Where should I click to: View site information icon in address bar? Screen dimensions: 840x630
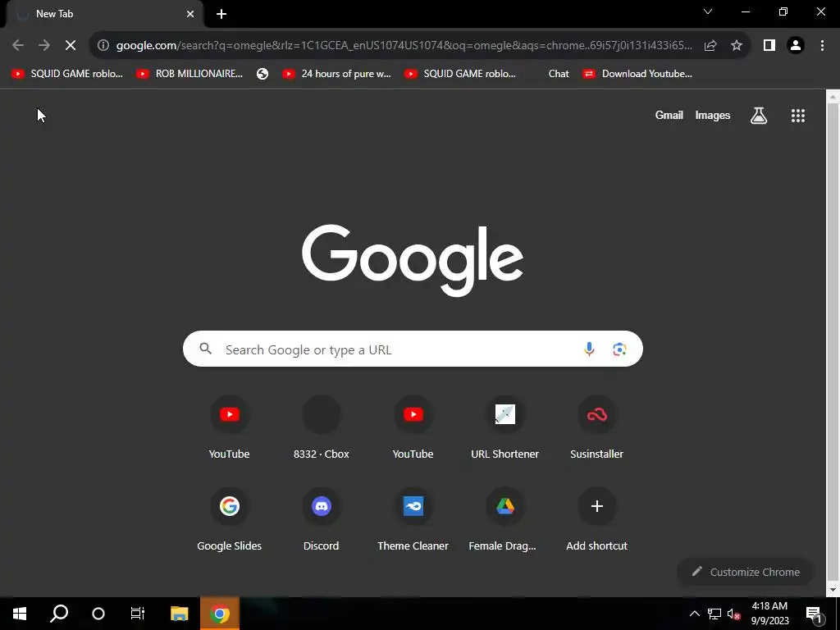click(103, 46)
